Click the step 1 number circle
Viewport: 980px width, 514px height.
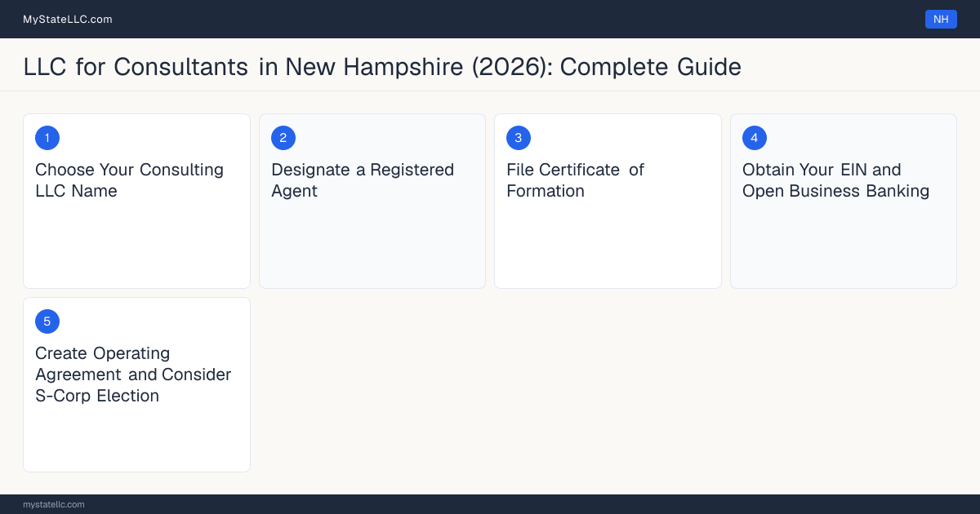pos(47,138)
